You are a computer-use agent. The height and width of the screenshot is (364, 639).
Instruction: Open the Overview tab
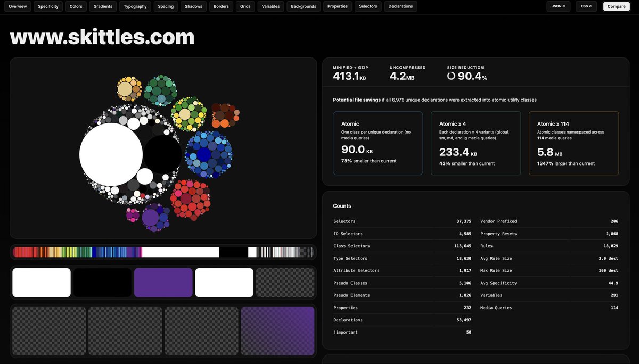tap(18, 6)
